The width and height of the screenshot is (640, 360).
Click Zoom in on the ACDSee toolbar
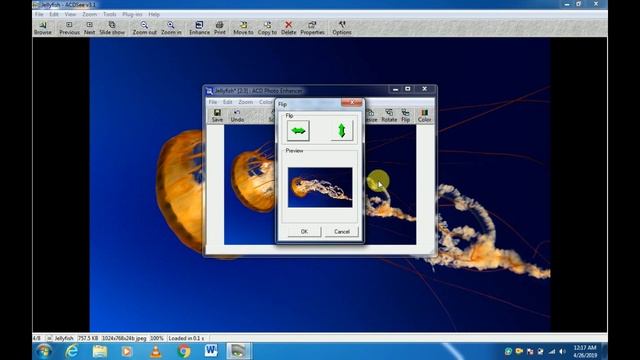(x=171, y=28)
